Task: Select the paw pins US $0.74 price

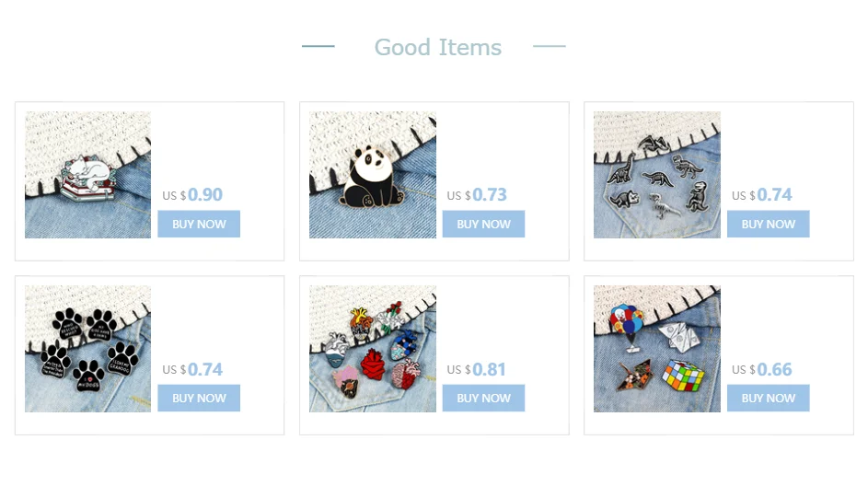Action: tap(192, 369)
